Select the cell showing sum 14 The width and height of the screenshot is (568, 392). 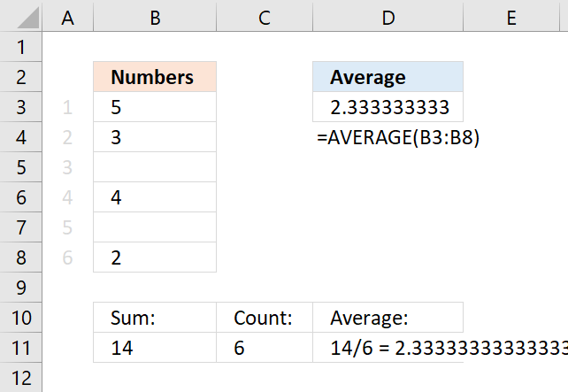[155, 348]
